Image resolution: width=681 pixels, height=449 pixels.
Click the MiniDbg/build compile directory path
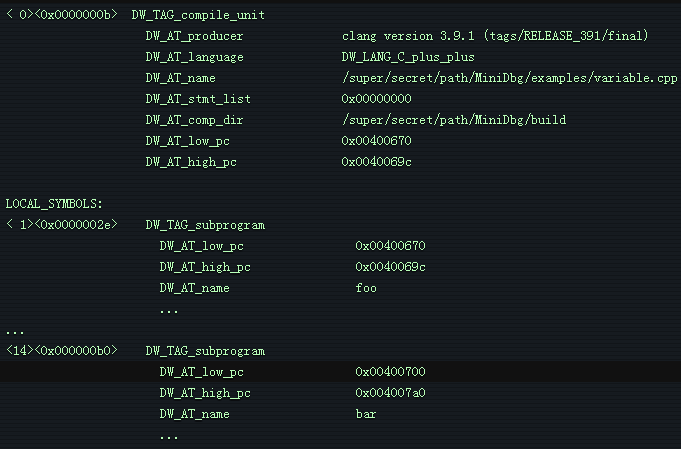point(453,120)
